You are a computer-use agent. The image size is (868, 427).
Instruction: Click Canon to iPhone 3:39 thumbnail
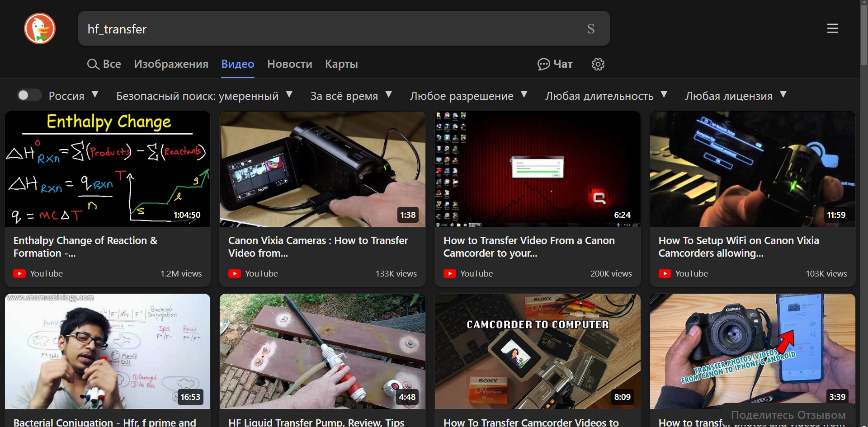pyautogui.click(x=753, y=352)
